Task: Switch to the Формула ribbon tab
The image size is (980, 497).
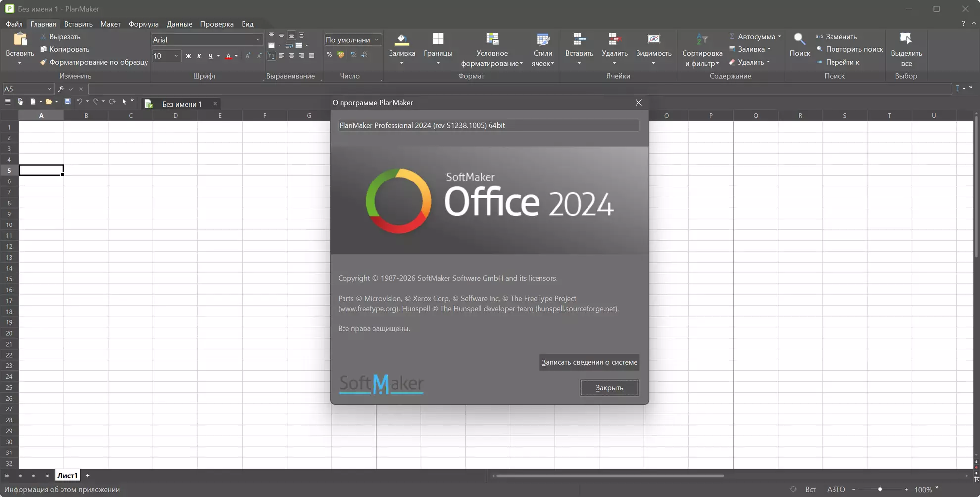Action: tap(144, 24)
